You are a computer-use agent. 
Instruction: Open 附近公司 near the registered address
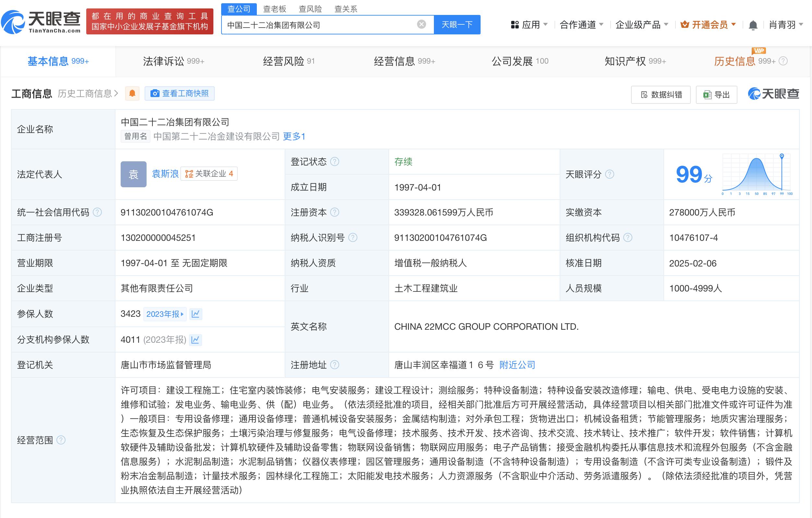click(x=517, y=365)
